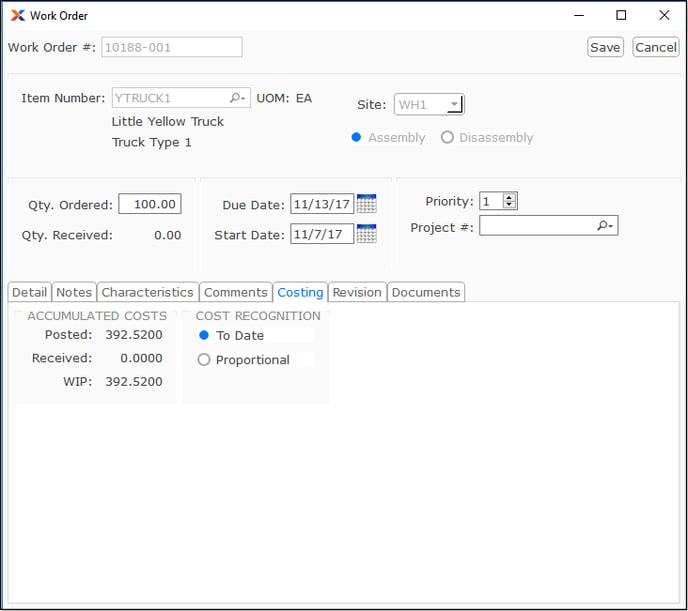Open the Start Date calendar picker

pyautogui.click(x=366, y=235)
